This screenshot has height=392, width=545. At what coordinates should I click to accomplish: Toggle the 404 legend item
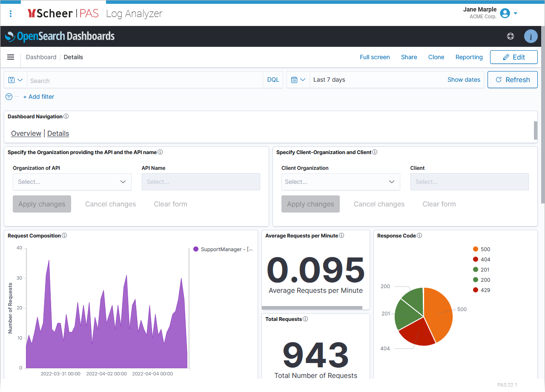[x=485, y=260]
